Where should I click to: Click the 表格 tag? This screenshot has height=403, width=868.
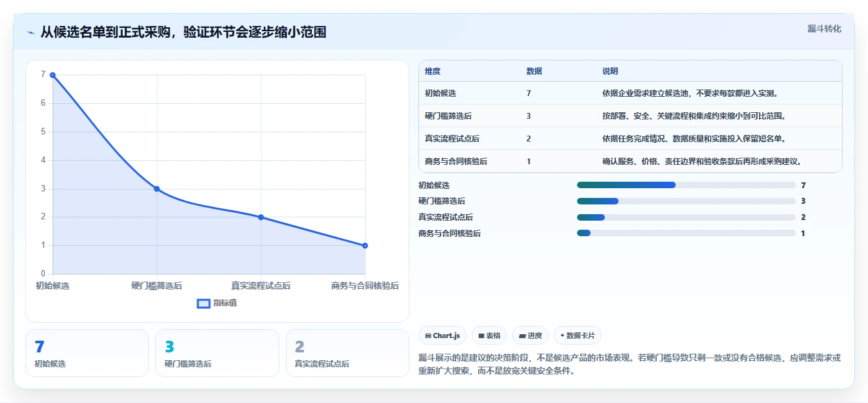pos(489,336)
